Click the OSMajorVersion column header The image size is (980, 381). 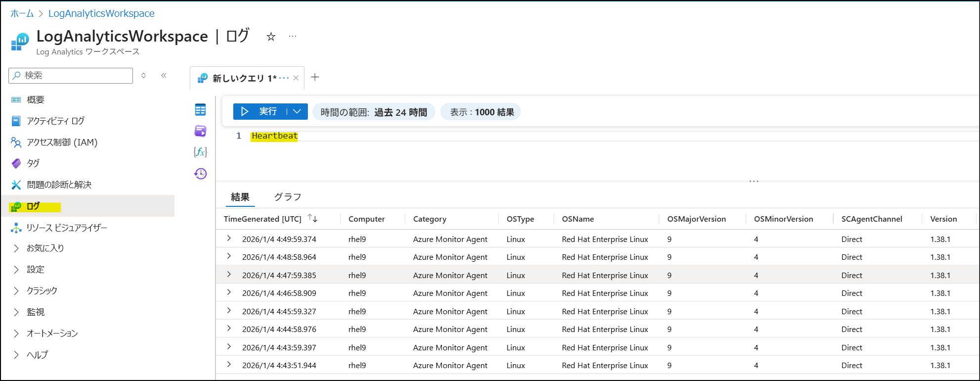pyautogui.click(x=697, y=219)
